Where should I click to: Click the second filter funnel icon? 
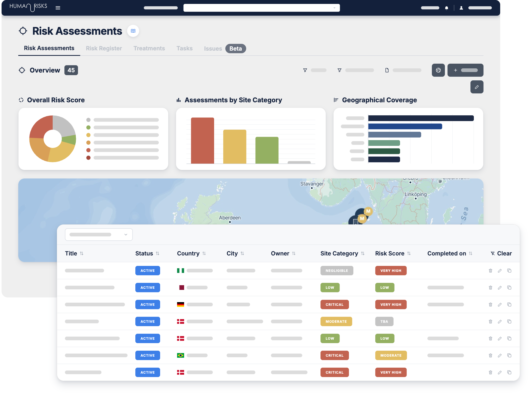click(339, 70)
